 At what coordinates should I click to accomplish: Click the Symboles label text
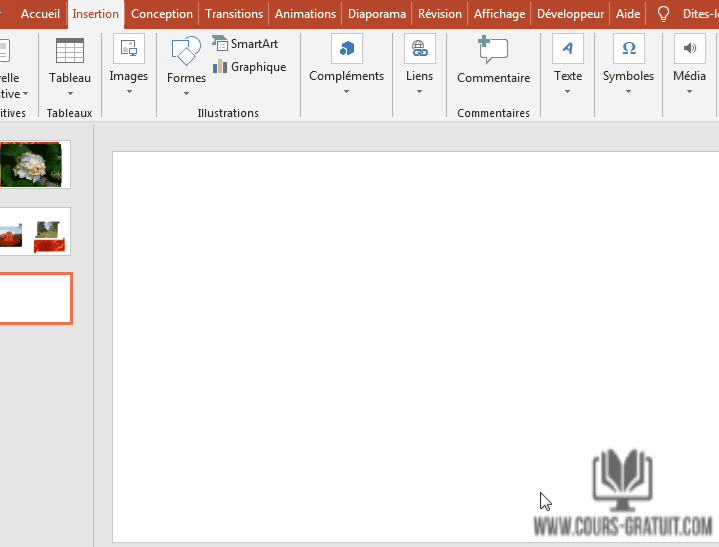pyautogui.click(x=628, y=76)
